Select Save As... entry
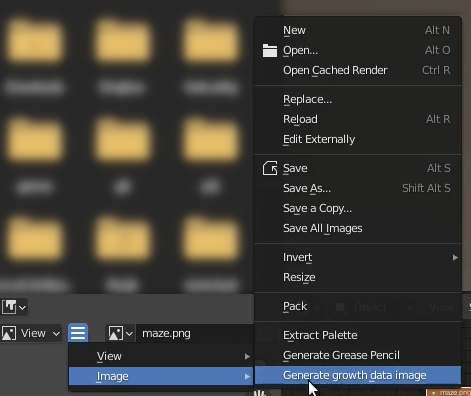471x396 pixels. click(358, 188)
